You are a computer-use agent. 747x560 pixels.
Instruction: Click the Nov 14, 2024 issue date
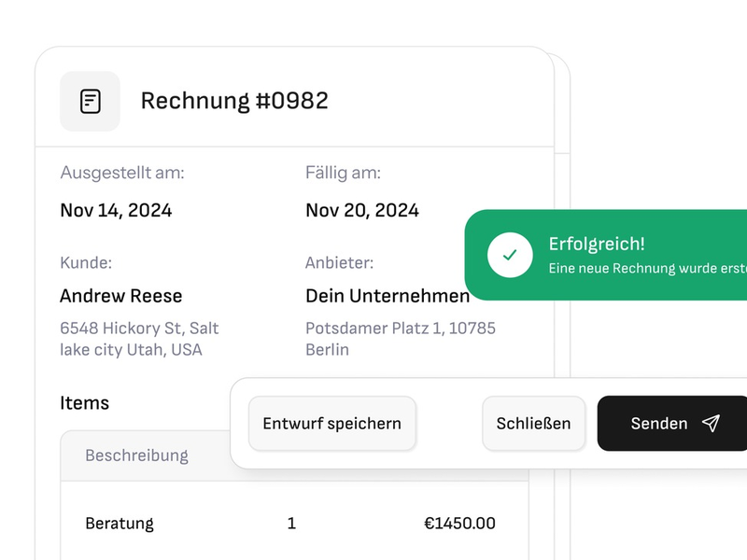116,211
